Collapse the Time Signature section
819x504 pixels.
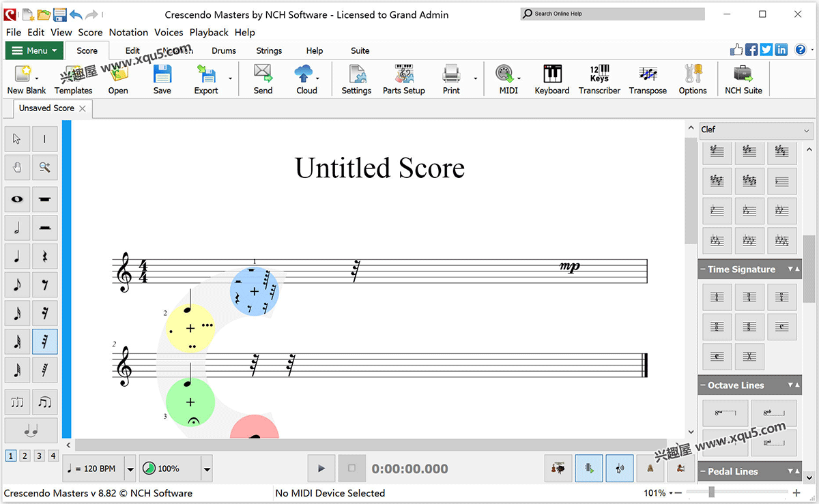point(703,269)
